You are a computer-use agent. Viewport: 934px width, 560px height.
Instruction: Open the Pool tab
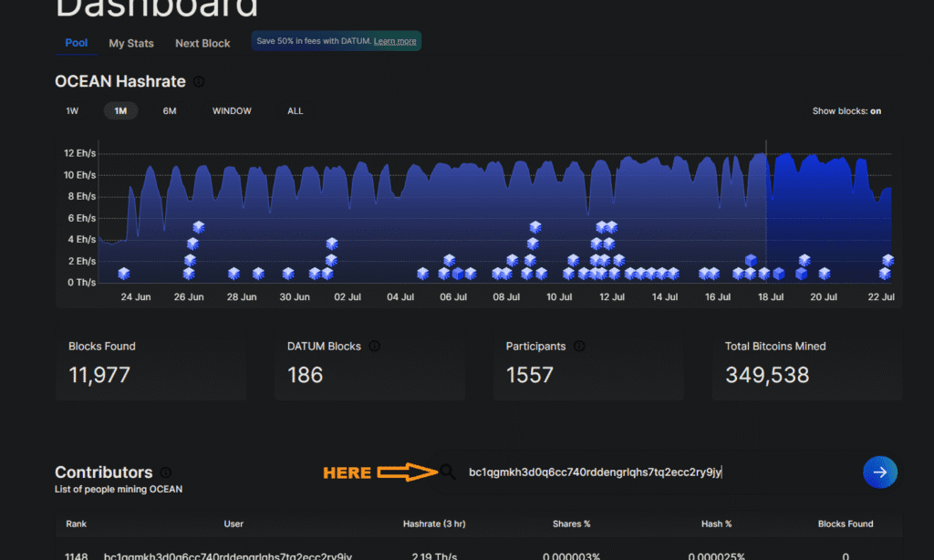(x=77, y=43)
